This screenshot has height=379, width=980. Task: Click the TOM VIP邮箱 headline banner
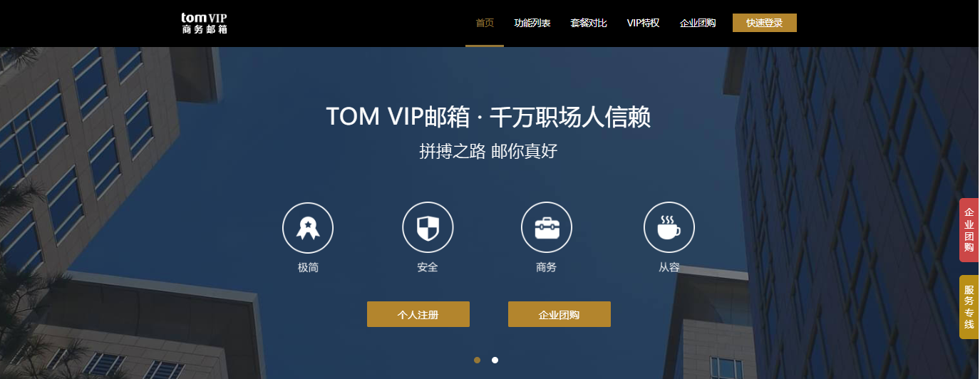(488, 117)
